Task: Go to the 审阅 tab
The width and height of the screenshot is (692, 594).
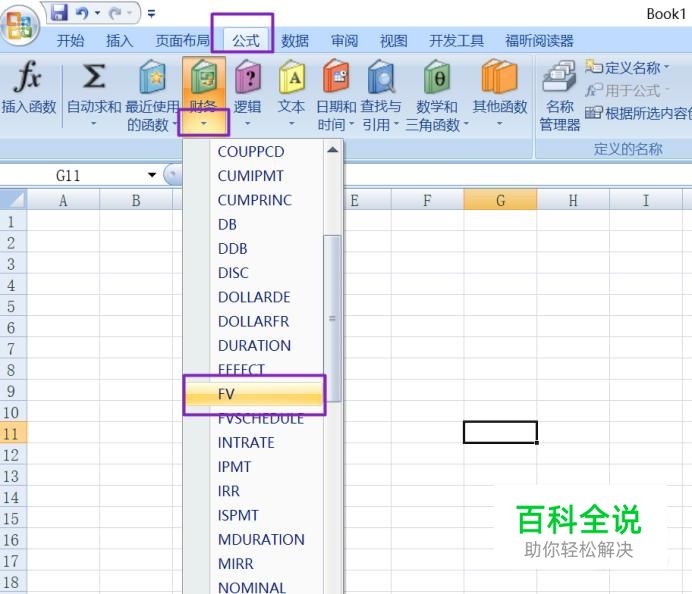Action: (x=344, y=41)
